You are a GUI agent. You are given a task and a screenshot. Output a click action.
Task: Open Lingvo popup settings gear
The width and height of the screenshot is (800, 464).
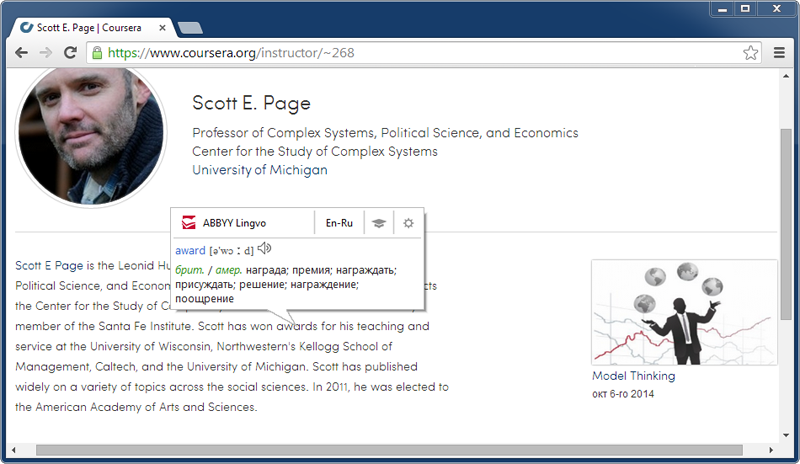click(408, 223)
